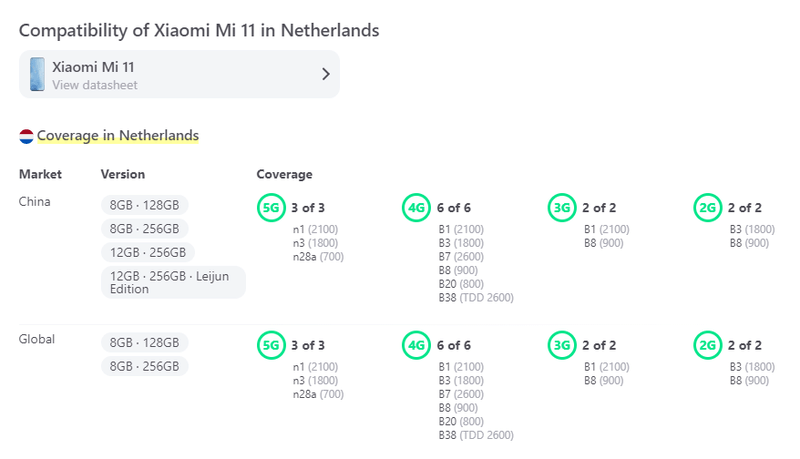Click the 4G badge in China row
The width and height of the screenshot is (800, 459).
[417, 208]
